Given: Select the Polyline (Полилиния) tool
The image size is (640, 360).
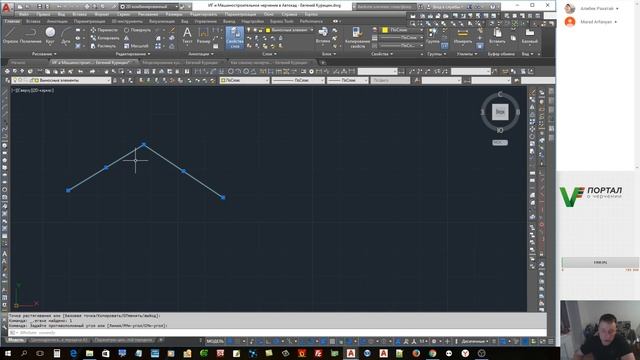Looking at the screenshot, I should click(31, 35).
